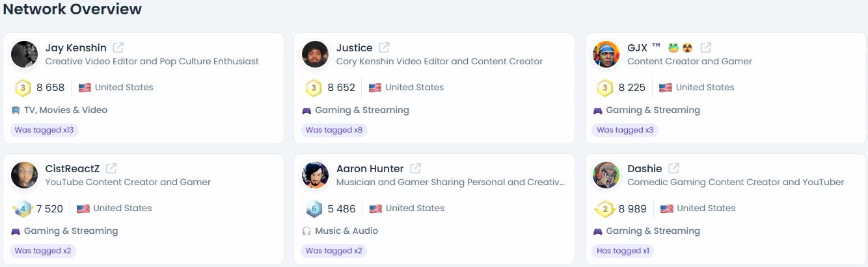Click the 'Was tagged x3' badge

pos(625,130)
